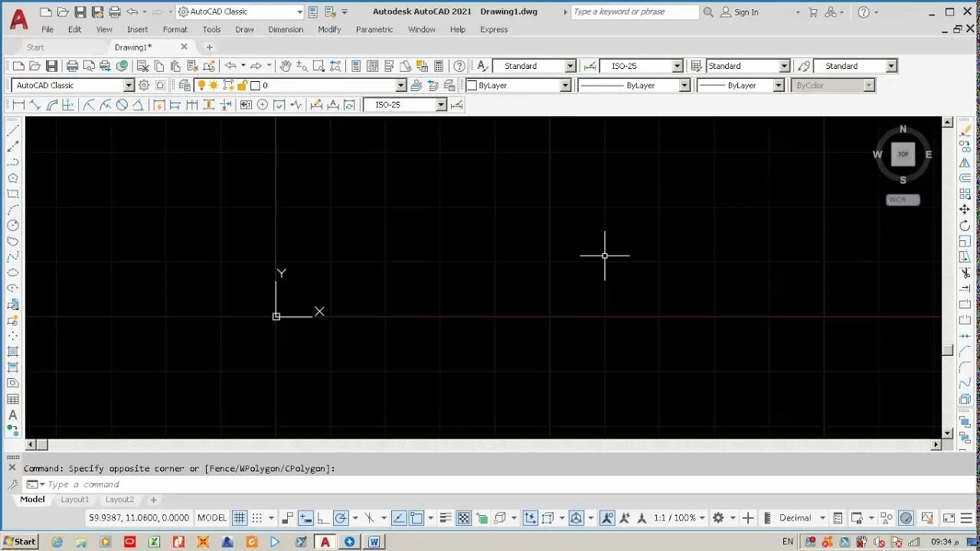The image size is (980, 551).
Task: Toggle transparency display in status bar
Action: click(463, 518)
